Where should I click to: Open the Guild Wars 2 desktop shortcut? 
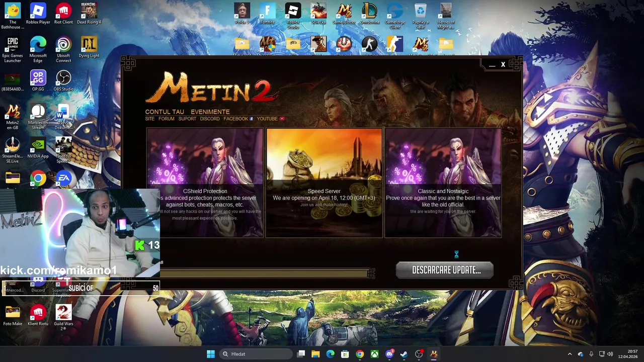[63, 317]
